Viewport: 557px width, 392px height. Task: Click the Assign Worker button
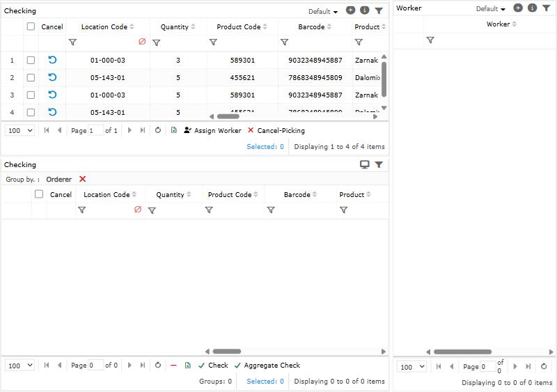pyautogui.click(x=212, y=130)
